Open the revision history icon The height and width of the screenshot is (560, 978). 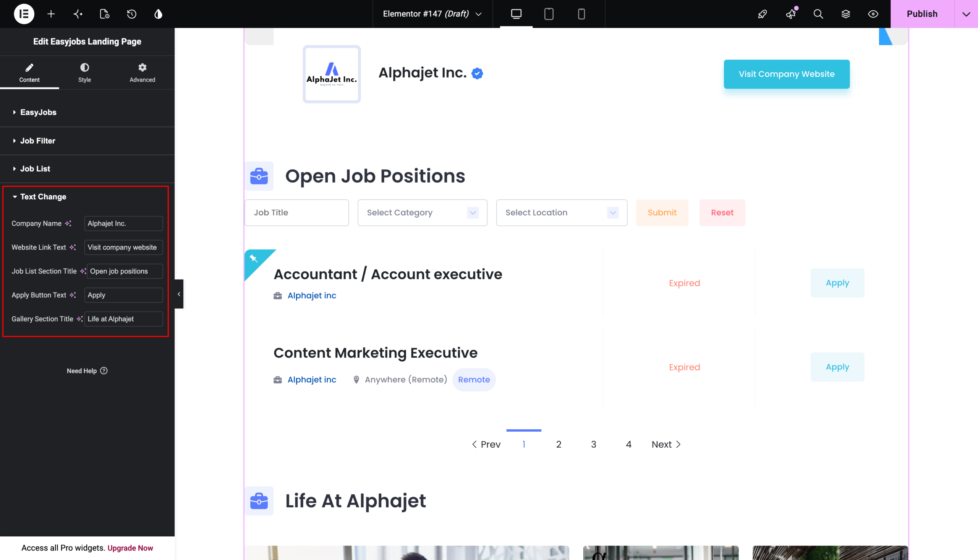point(131,14)
